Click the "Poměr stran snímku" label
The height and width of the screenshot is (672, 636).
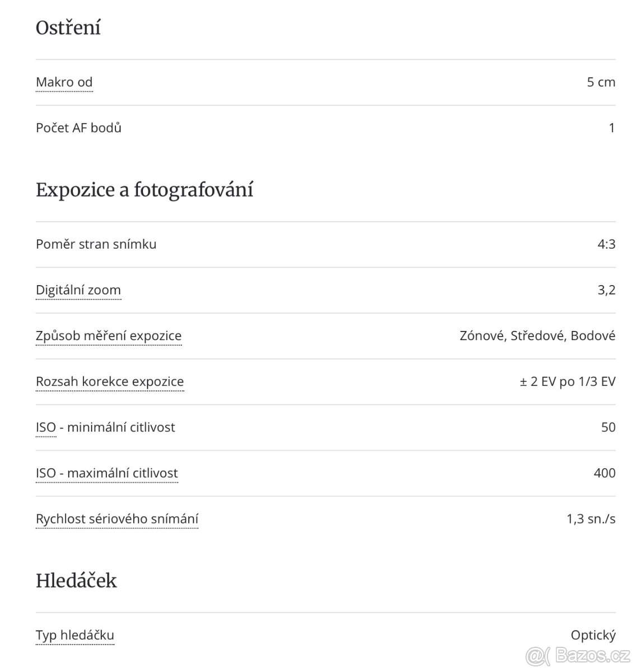(x=96, y=244)
